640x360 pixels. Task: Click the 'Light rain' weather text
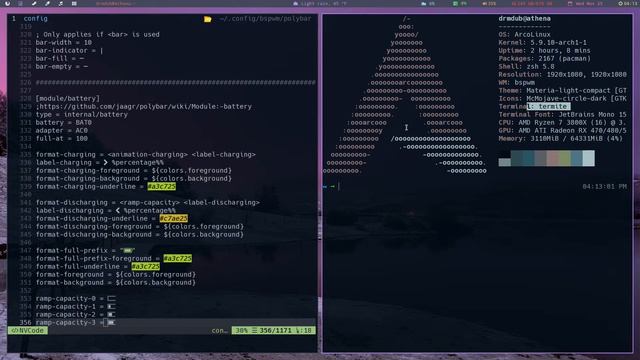click(324, 4)
